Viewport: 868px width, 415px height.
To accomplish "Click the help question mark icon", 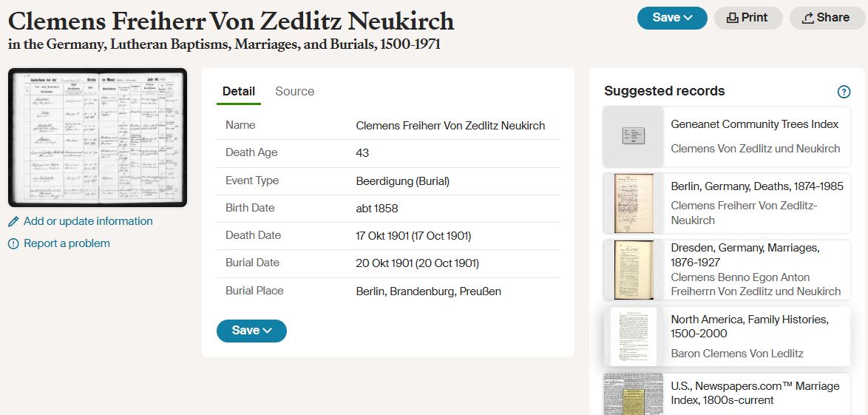I will click(844, 92).
